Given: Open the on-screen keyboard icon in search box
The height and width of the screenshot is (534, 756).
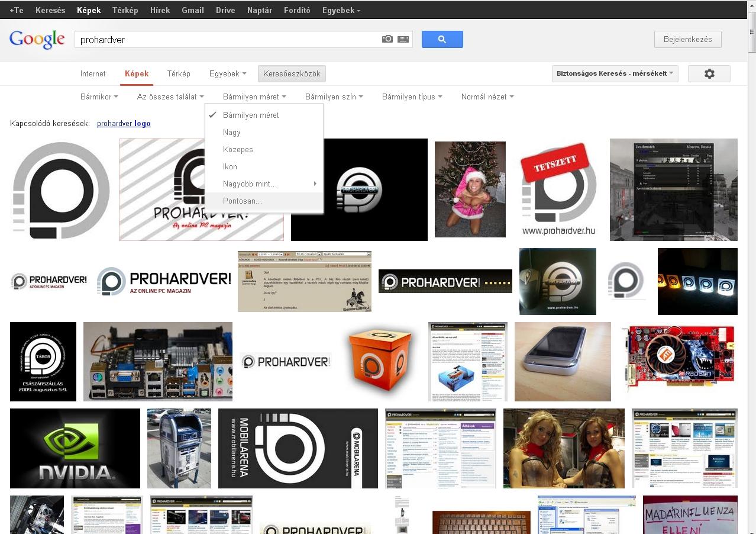Looking at the screenshot, I should click(403, 39).
